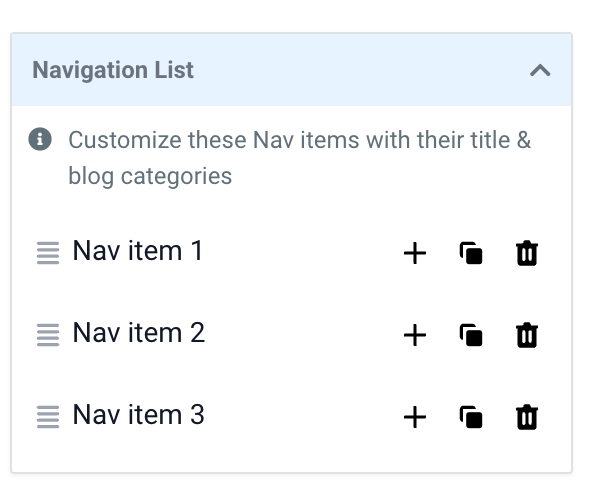This screenshot has height=498, width=592.
Task: Duplicate Nav item 2 with copy icon
Action: tap(471, 335)
